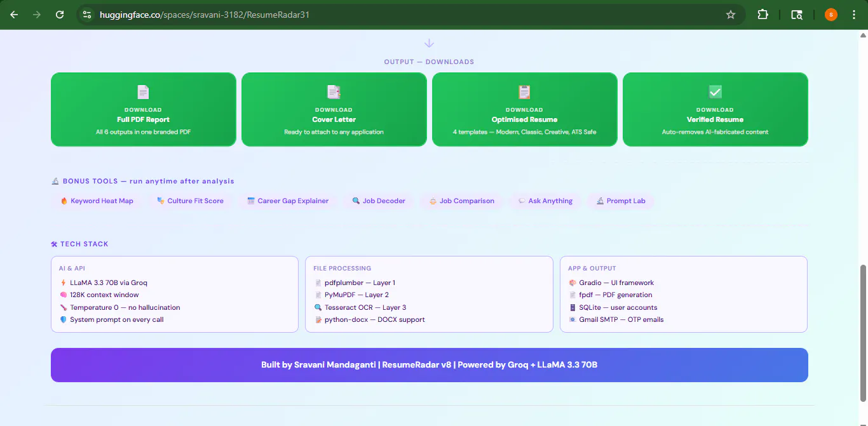The width and height of the screenshot is (868, 426).
Task: Download the Optimised Resume
Action: 525,109
